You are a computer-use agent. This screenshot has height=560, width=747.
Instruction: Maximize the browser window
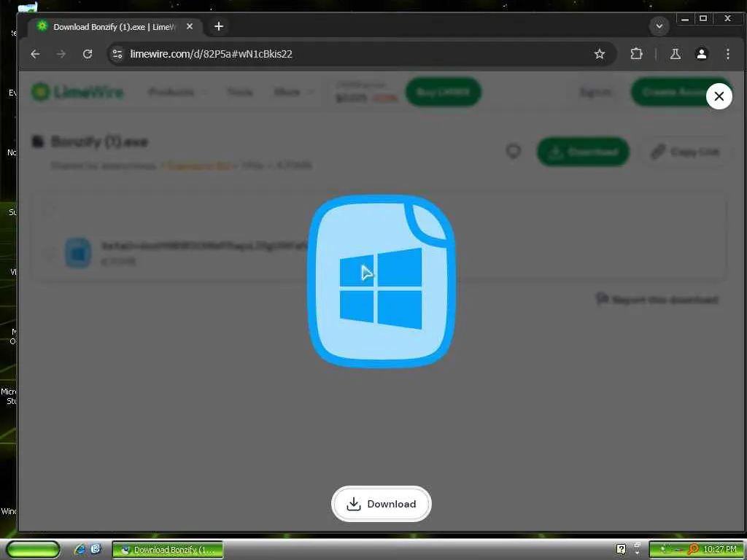(703, 18)
